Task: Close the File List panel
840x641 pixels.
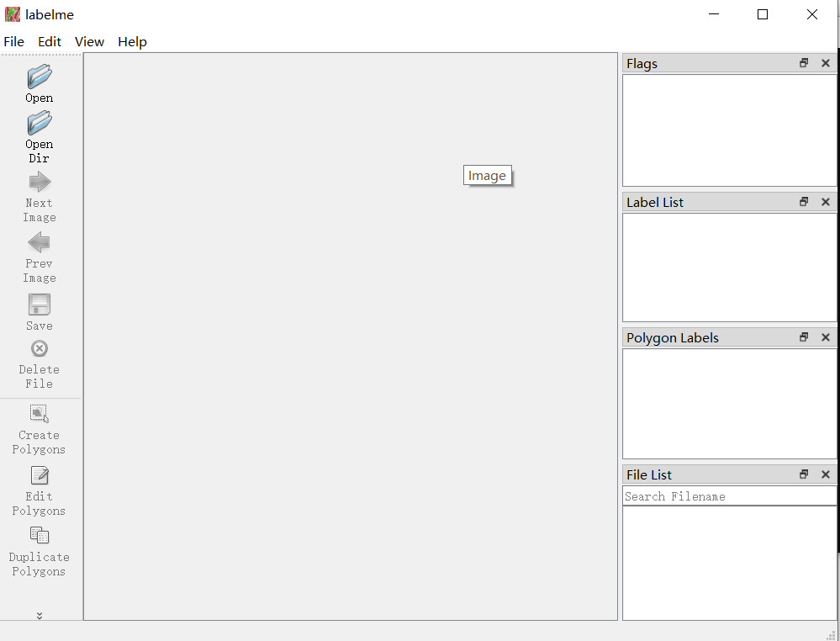Action: pos(826,474)
